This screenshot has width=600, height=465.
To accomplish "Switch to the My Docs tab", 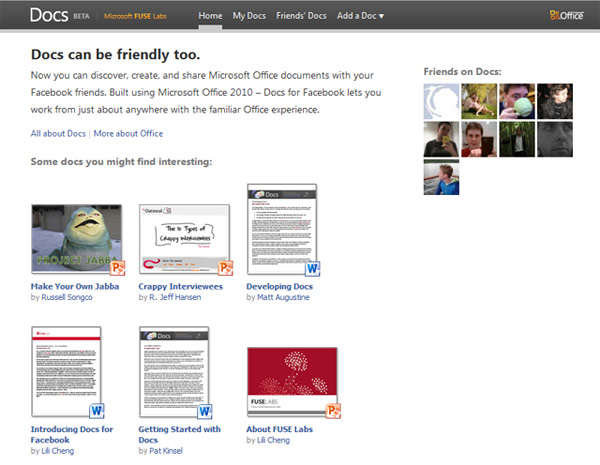I will point(249,16).
